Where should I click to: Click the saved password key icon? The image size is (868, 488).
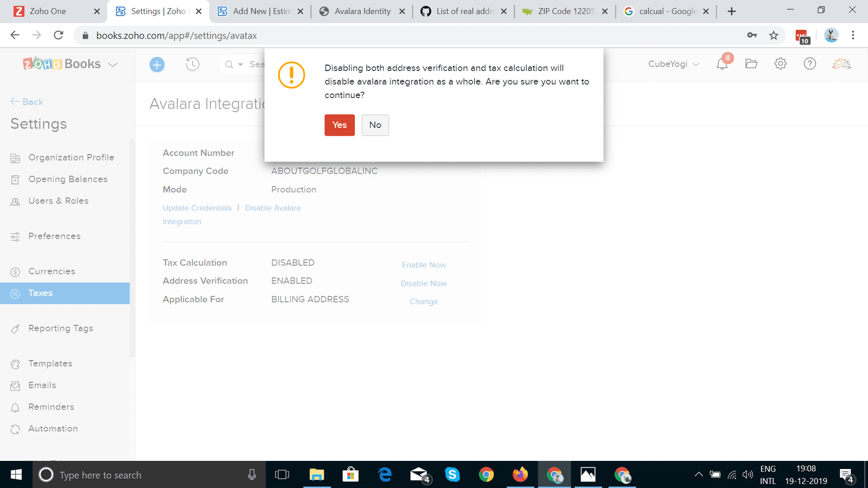[x=752, y=35]
